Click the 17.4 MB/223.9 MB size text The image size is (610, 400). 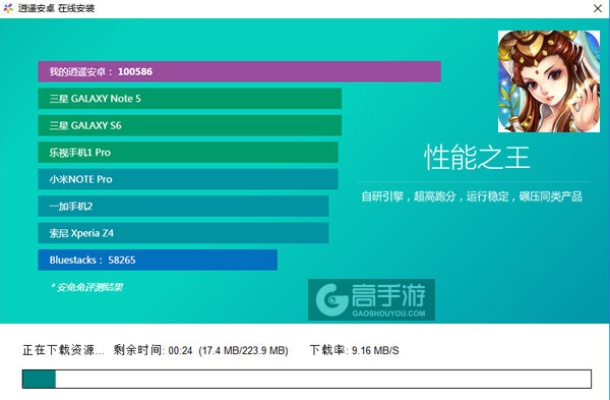click(x=243, y=350)
